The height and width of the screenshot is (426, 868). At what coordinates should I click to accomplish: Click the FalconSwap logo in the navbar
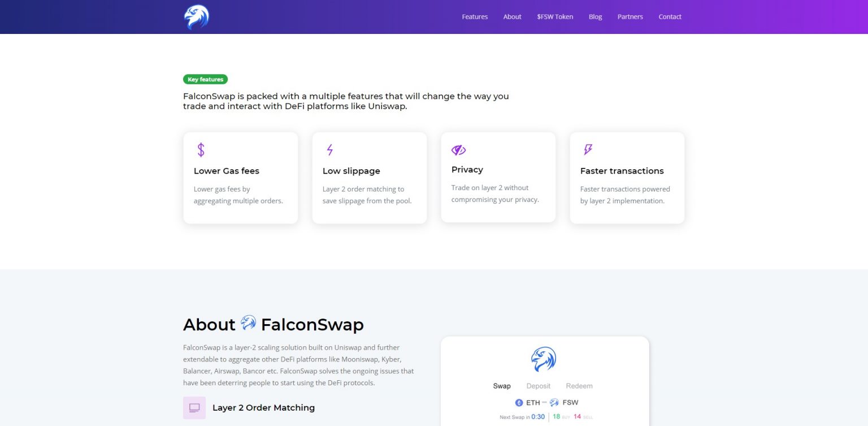196,16
